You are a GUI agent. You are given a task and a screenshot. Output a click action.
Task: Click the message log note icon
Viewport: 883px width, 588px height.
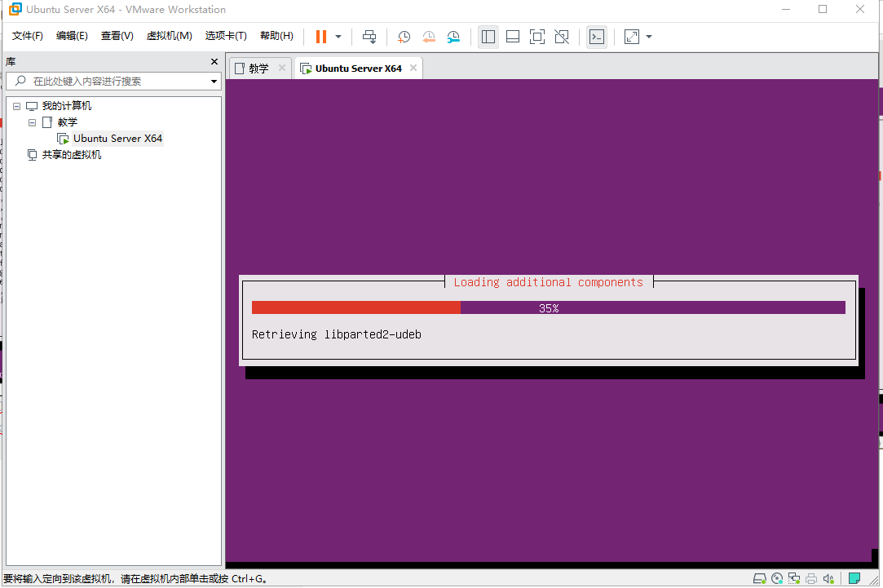pyautogui.click(x=854, y=578)
